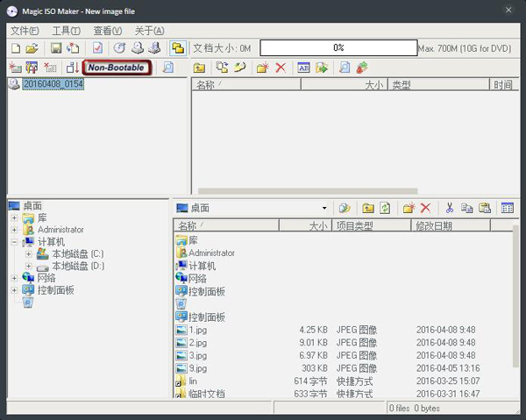Screen dimensions: 526x420
Task: Select the recycle bin icon in the tree
Action: (28, 303)
